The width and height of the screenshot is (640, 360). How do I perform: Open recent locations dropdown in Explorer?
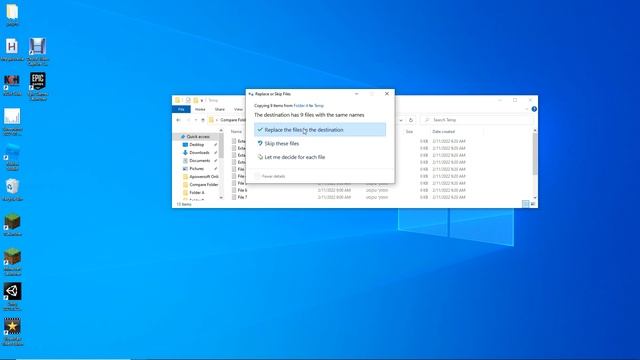click(x=196, y=120)
